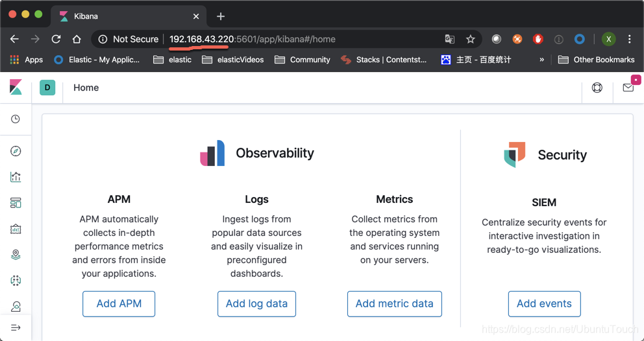Open a new browser tab
The image size is (644, 341).
[x=221, y=16]
